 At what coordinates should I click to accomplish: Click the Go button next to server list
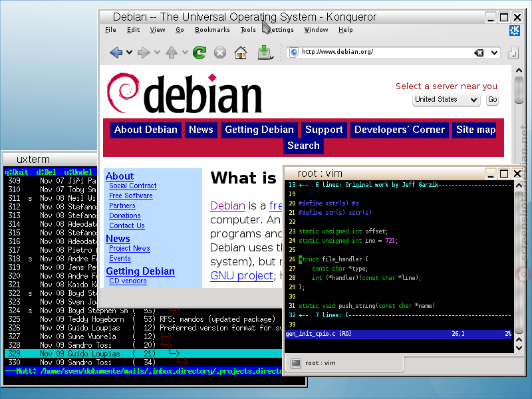[492, 99]
